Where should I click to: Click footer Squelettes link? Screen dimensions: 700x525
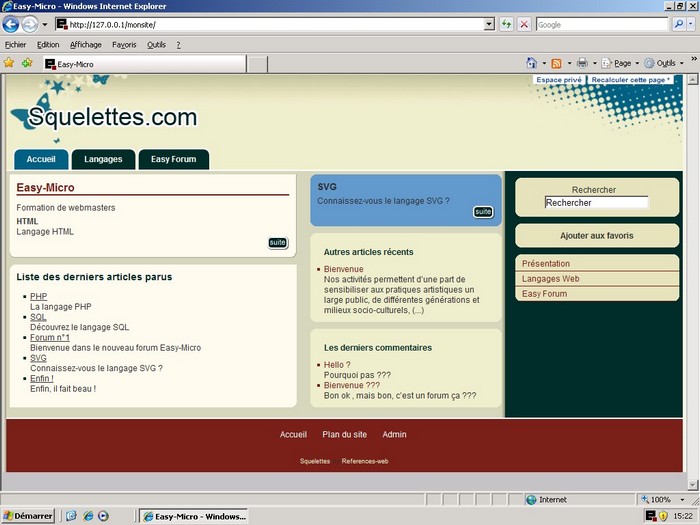pyautogui.click(x=315, y=461)
